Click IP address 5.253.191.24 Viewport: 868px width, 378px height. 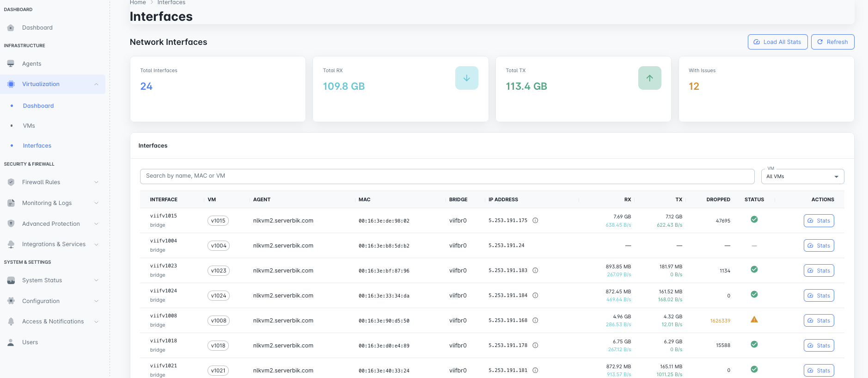[x=507, y=246]
